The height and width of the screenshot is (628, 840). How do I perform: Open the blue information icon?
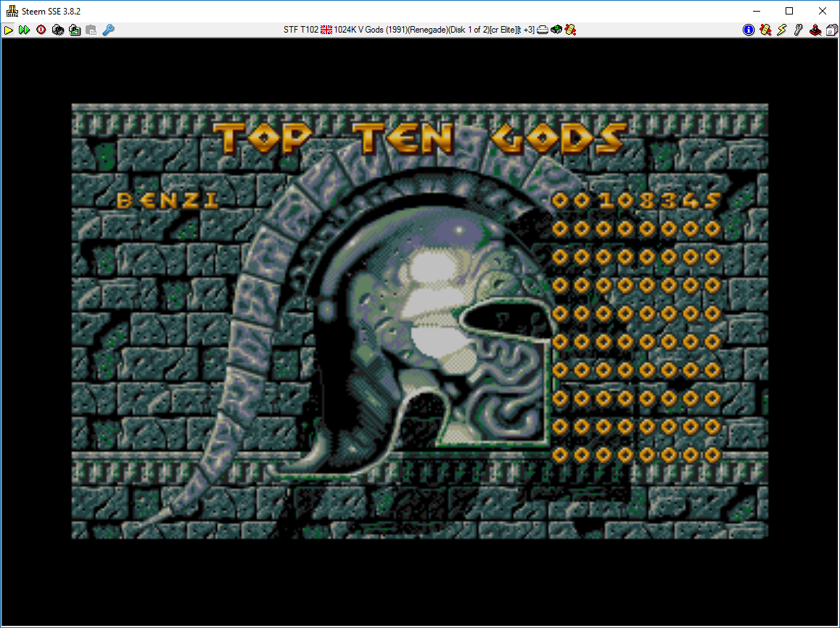click(x=749, y=30)
